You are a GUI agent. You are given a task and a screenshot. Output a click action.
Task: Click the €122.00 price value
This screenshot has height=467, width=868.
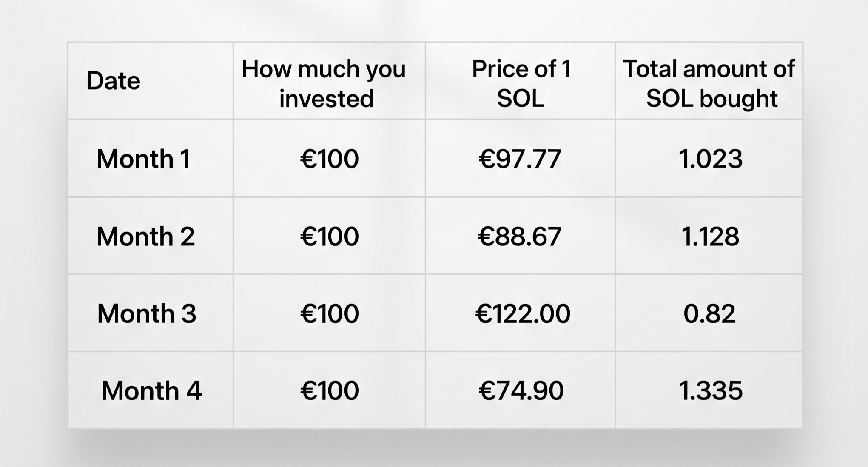[523, 314]
